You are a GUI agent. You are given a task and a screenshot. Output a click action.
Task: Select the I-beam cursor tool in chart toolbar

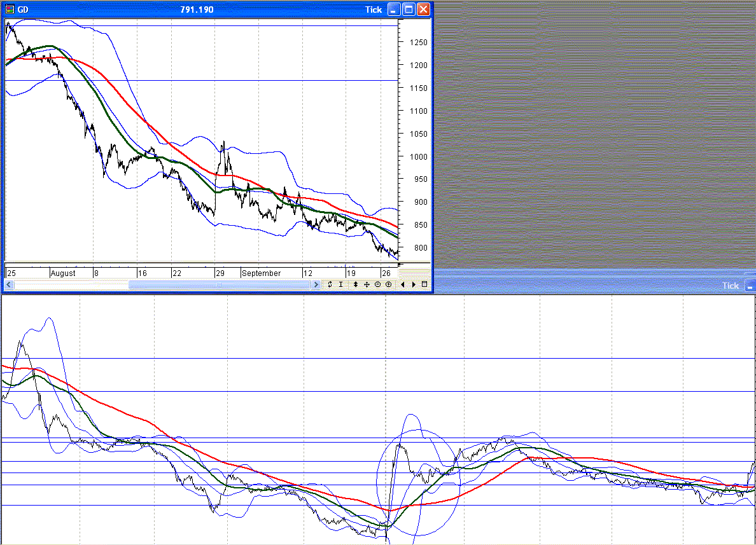point(341,284)
